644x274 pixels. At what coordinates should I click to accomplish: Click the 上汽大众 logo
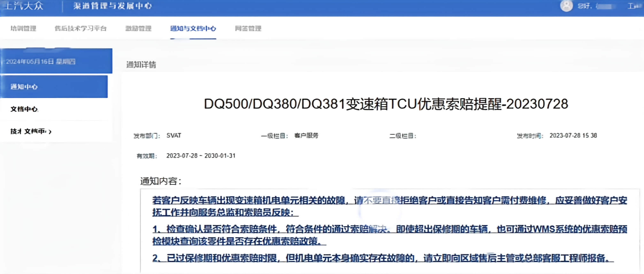[x=24, y=6]
